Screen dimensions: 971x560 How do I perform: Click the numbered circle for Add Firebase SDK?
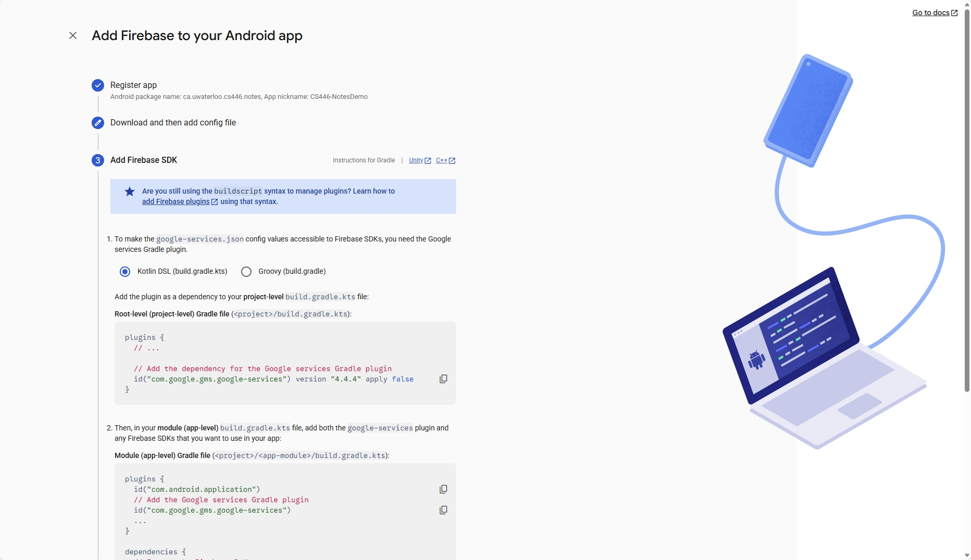pyautogui.click(x=98, y=160)
